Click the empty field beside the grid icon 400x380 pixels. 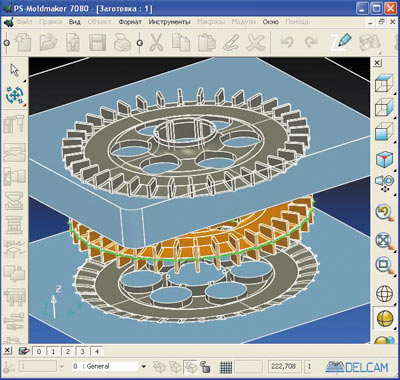(248, 367)
